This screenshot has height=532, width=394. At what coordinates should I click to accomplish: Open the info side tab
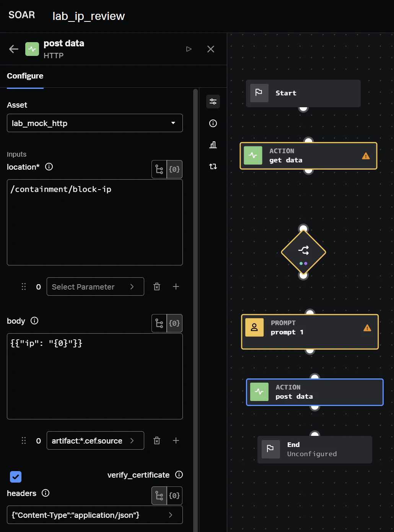point(213,123)
